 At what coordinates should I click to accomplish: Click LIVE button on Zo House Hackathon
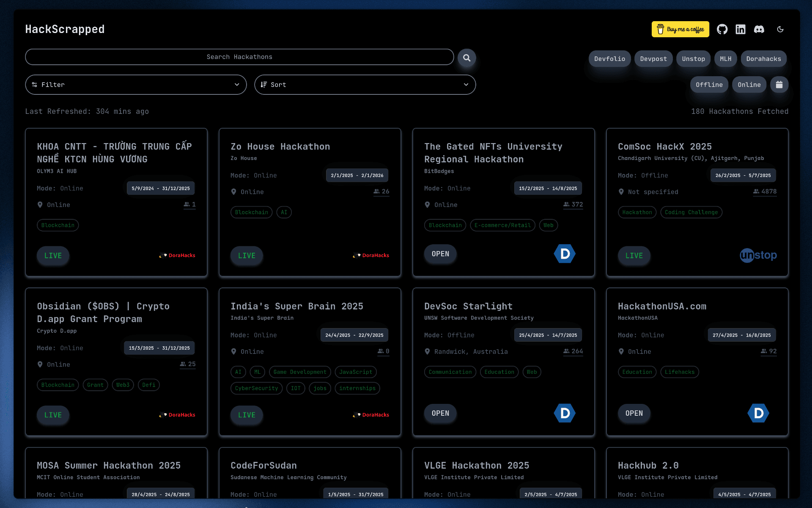pyautogui.click(x=247, y=256)
